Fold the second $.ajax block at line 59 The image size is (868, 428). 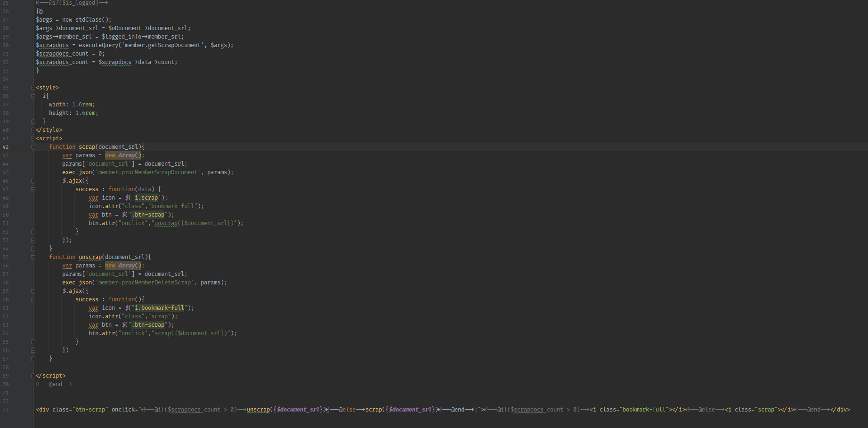pyautogui.click(x=33, y=291)
